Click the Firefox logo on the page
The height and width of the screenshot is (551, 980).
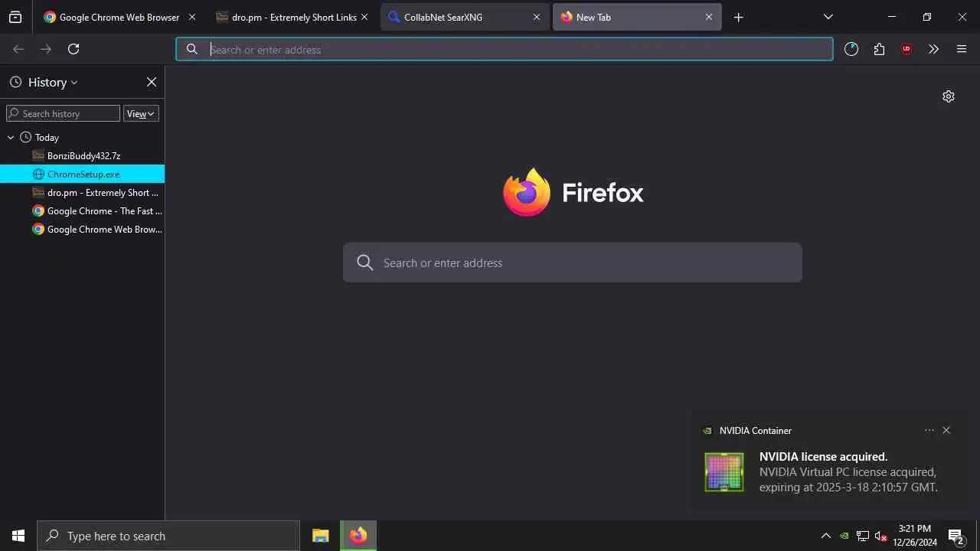tap(573, 192)
